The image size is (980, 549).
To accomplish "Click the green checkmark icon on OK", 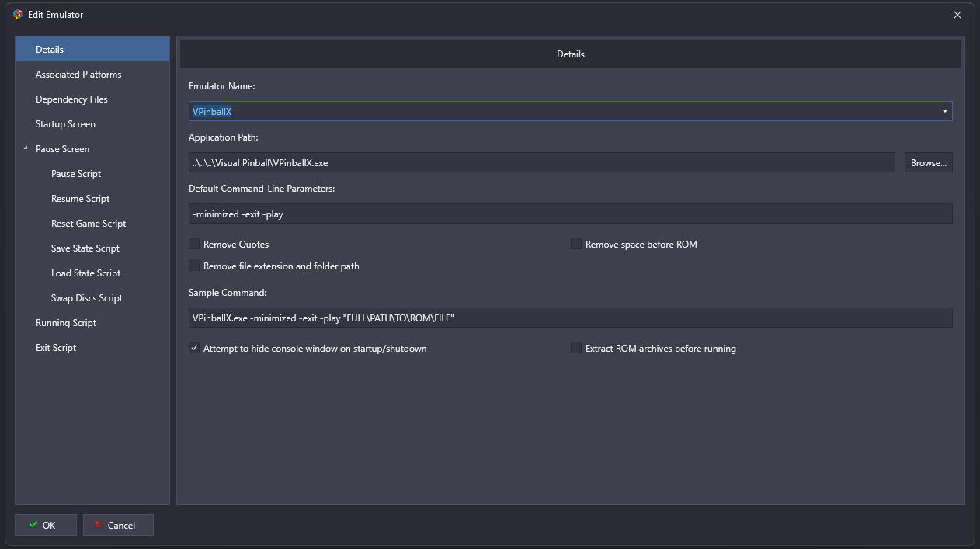I will (33, 525).
